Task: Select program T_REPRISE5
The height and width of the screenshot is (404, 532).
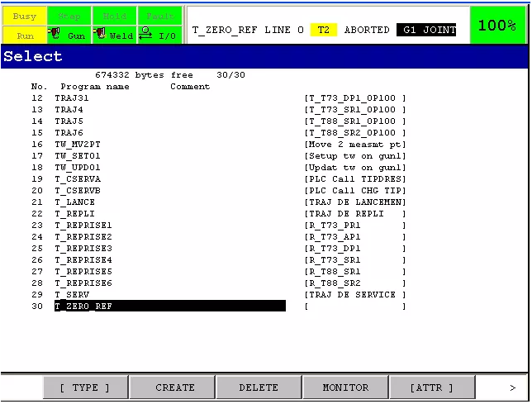Action: point(83,271)
